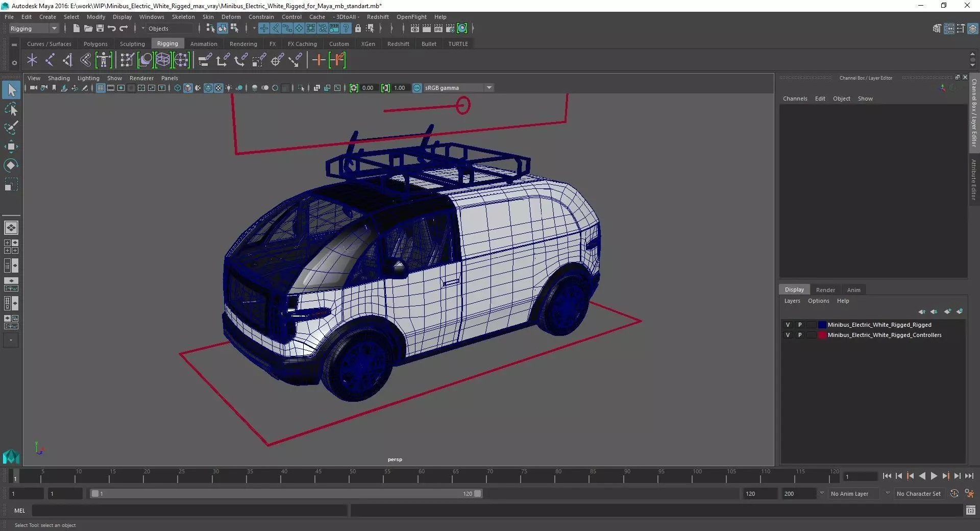
Task: Open the No Character Set dropdown
Action: point(919,494)
